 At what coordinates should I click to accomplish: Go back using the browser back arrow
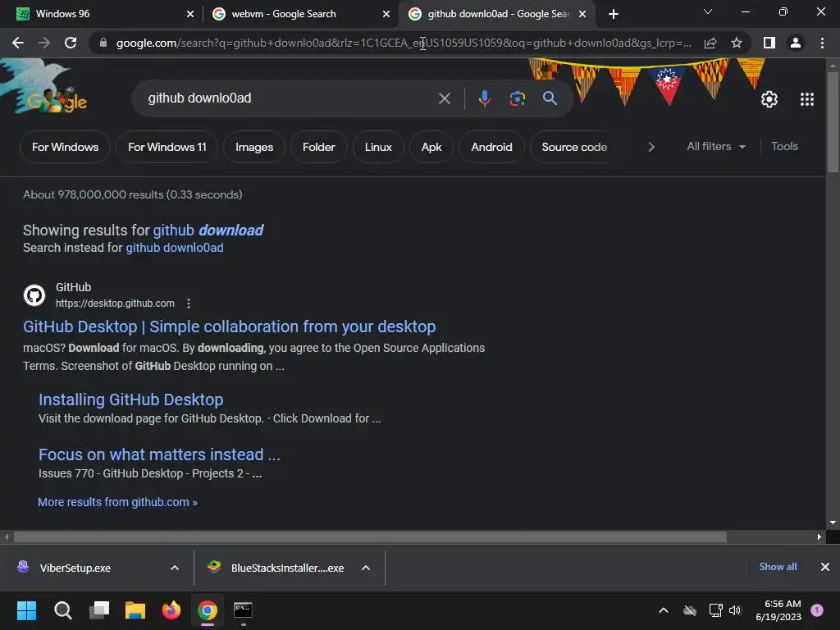[x=18, y=43]
